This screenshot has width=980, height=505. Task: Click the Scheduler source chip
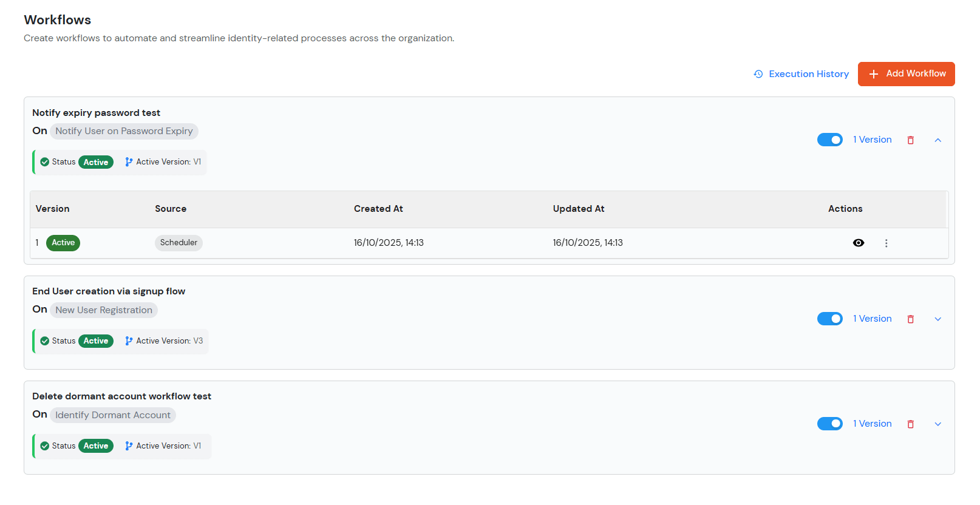[x=179, y=243]
